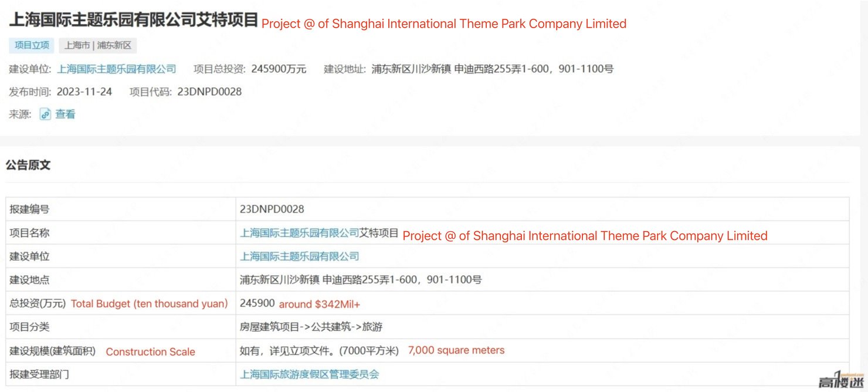Click the 来源 label
This screenshot has width=868, height=392.
(20, 114)
